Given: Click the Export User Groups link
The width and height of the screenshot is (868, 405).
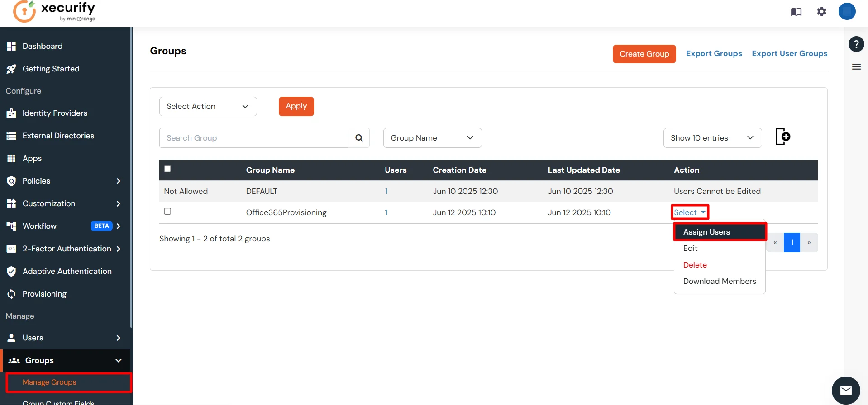Looking at the screenshot, I should click(x=790, y=53).
